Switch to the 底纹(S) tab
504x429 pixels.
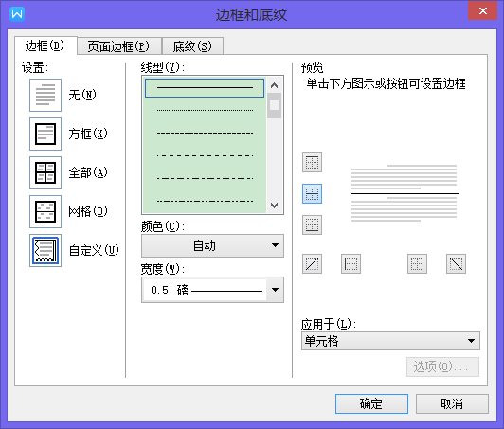tap(192, 46)
